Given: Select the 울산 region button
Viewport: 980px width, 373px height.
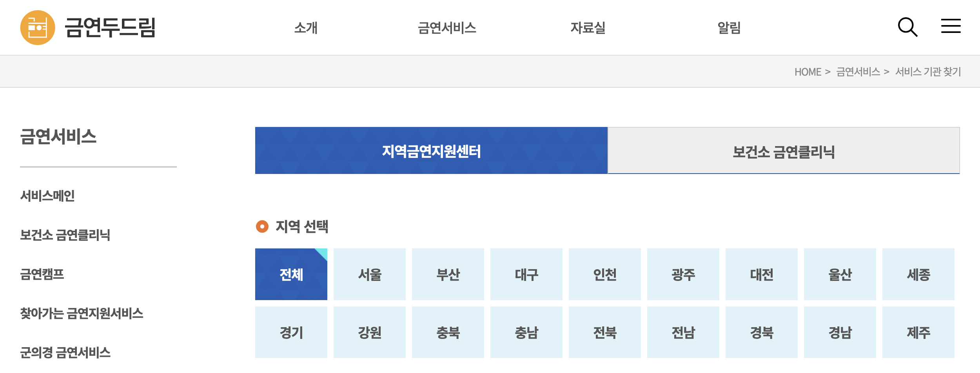Looking at the screenshot, I should click(840, 275).
